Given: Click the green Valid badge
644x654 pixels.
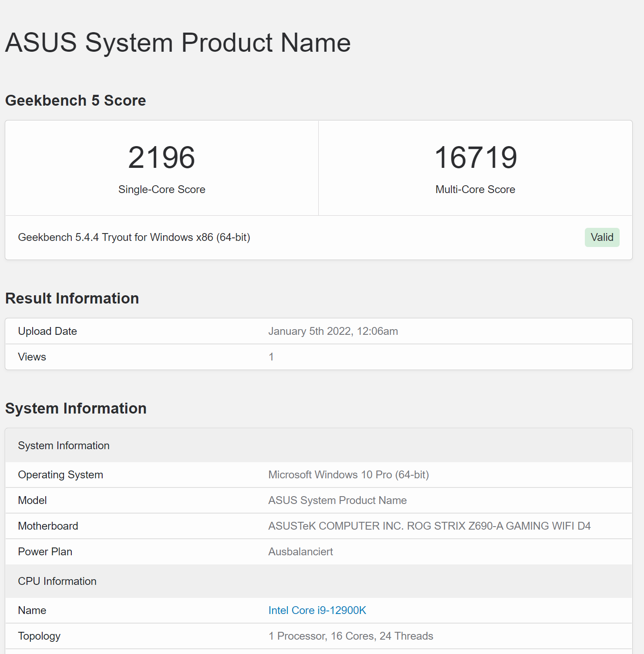Looking at the screenshot, I should point(602,237).
